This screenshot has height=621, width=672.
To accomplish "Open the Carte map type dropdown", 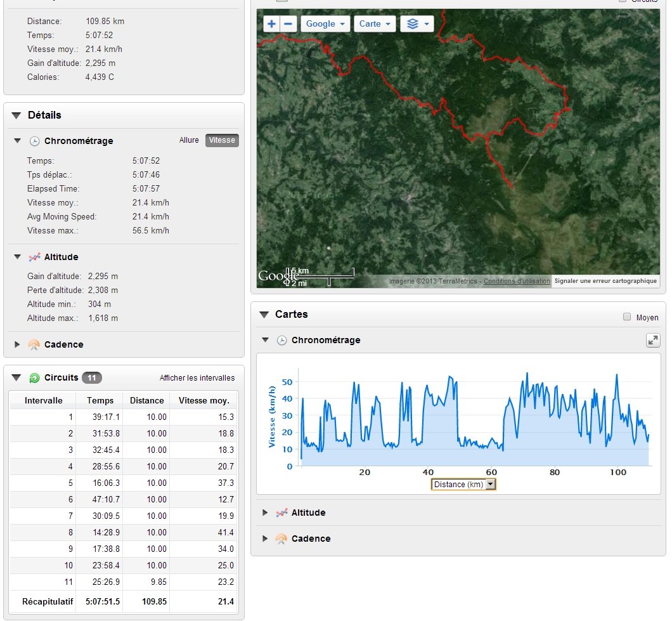I will 375,23.
